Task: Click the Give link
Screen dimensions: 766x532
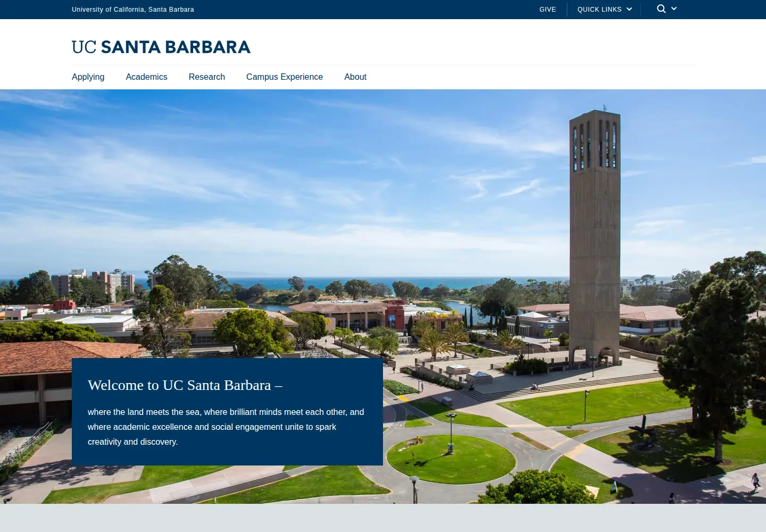Action: point(547,10)
